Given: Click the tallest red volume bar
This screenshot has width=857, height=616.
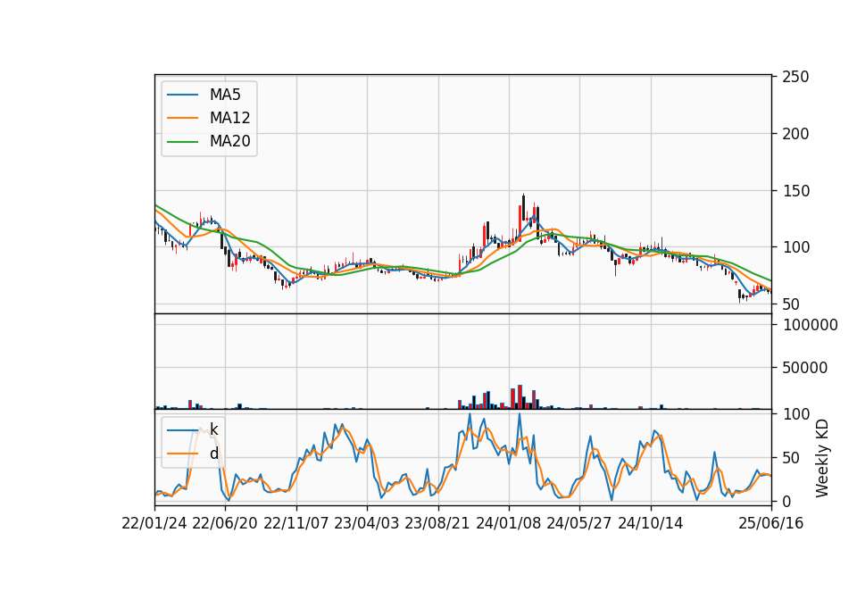Looking at the screenshot, I should (520, 396).
